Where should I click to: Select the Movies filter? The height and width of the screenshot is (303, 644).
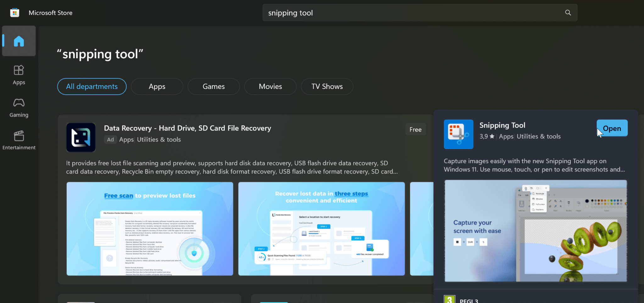pos(270,86)
